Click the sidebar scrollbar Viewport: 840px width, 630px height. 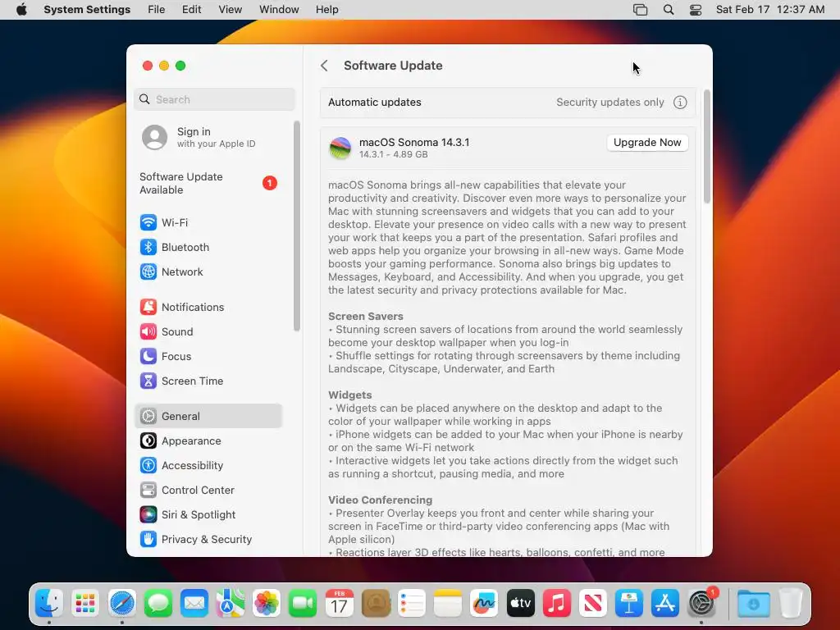pos(296,226)
